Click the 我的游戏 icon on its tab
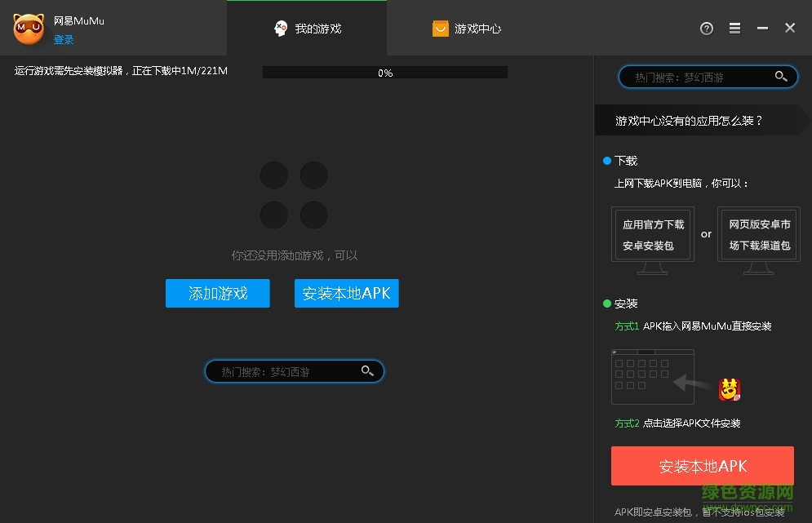The height and width of the screenshot is (523, 812). [281, 28]
